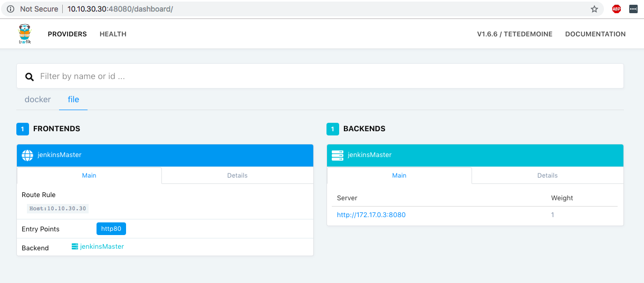644x283 pixels.
Task: Click the site info Not Secure icon
Action: pos(10,9)
